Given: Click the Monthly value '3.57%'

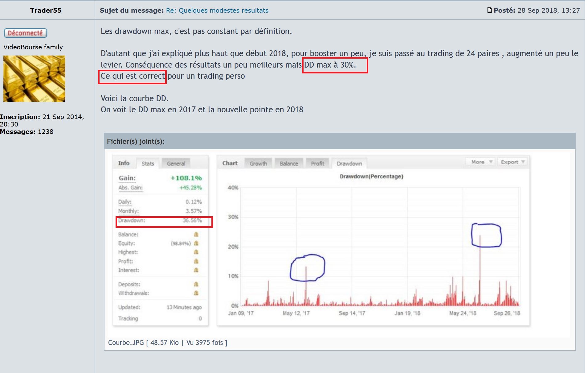Looking at the screenshot, I should coord(194,211).
